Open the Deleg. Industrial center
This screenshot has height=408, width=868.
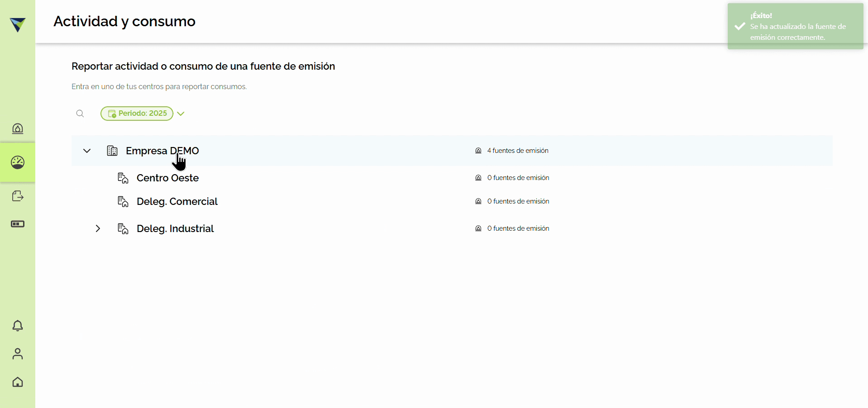pyautogui.click(x=175, y=228)
